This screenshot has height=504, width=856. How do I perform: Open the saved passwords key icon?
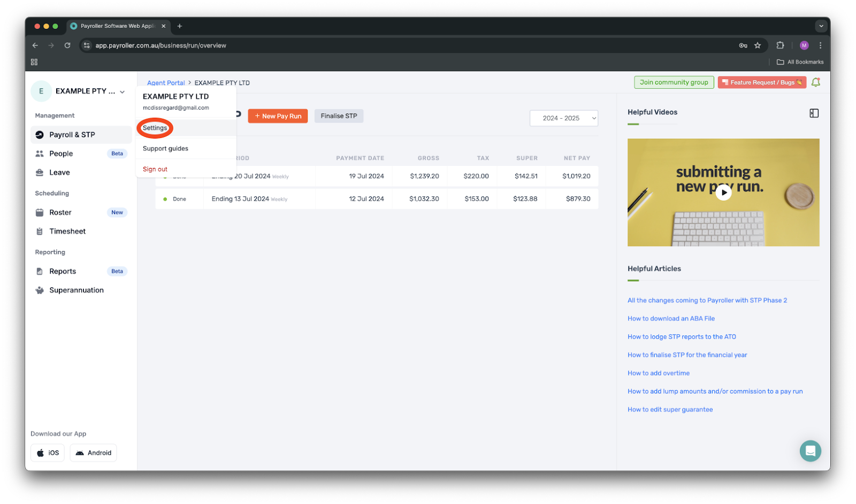tap(743, 45)
